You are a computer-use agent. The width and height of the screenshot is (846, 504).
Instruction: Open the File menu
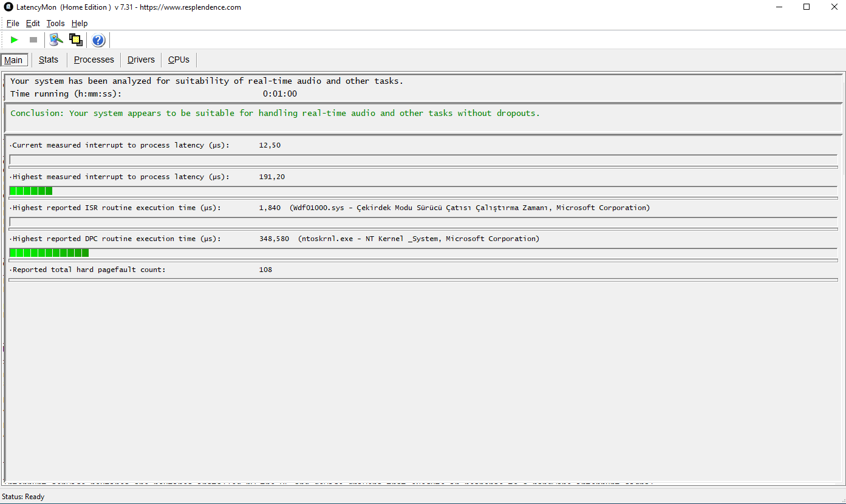13,24
